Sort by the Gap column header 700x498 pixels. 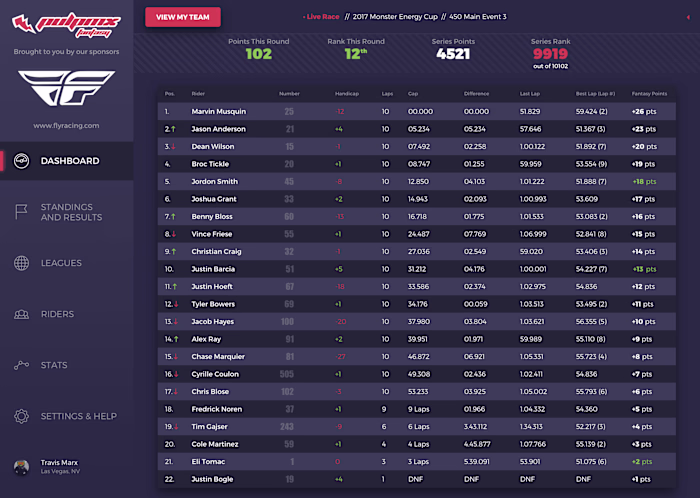(412, 94)
